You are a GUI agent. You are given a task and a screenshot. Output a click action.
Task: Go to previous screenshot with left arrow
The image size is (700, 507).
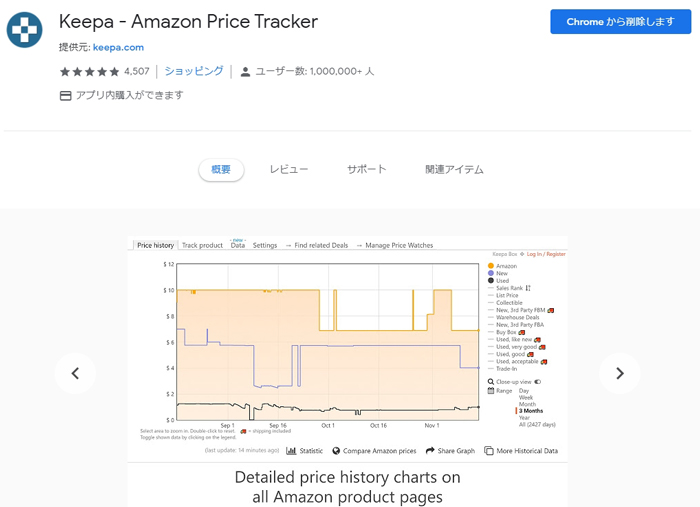[75, 374]
